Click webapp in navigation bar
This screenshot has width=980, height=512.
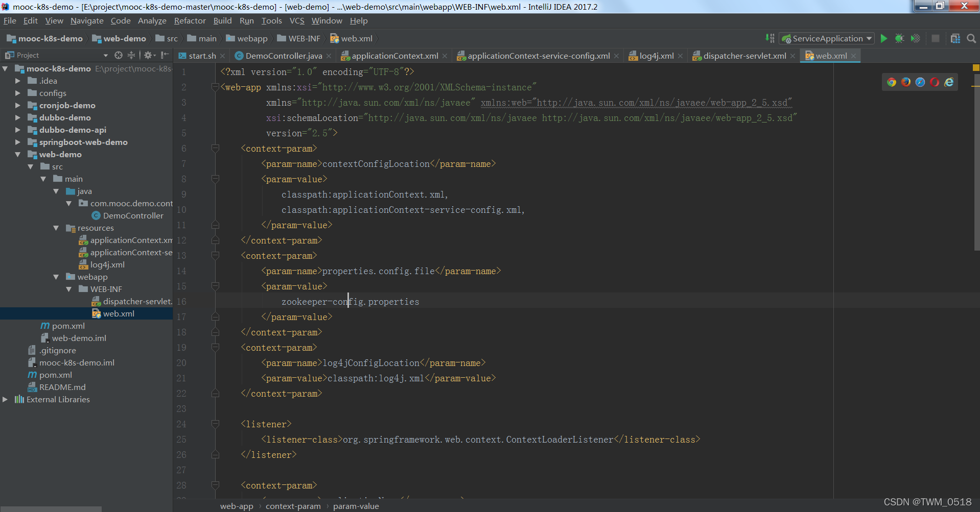click(247, 38)
